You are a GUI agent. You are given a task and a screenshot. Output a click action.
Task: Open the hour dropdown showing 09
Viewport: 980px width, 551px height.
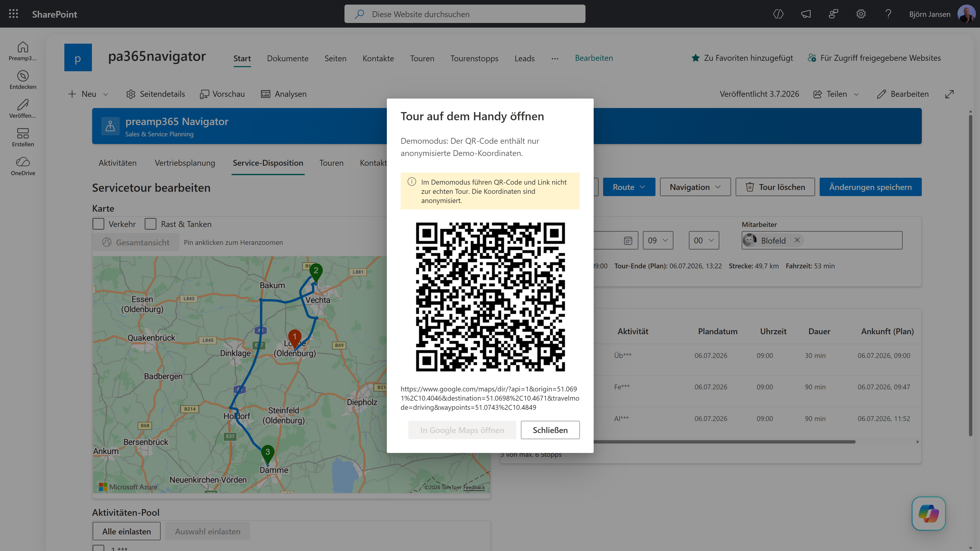tap(658, 240)
